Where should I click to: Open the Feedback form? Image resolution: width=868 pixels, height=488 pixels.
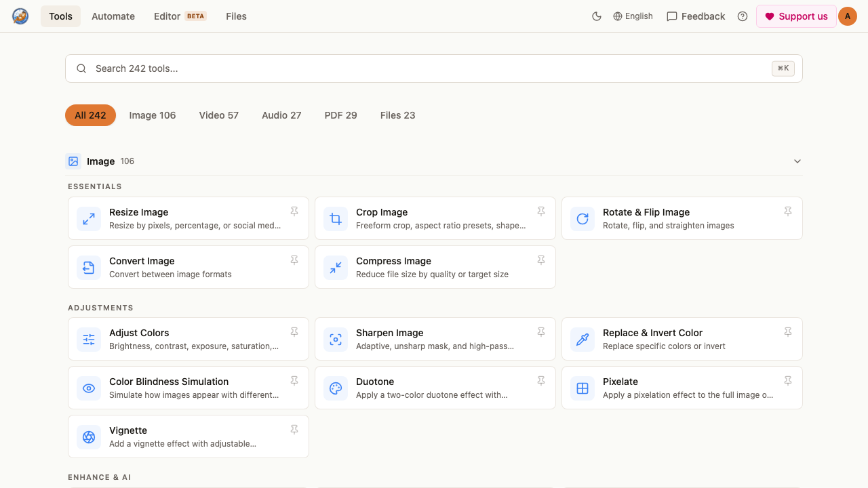pos(696,16)
